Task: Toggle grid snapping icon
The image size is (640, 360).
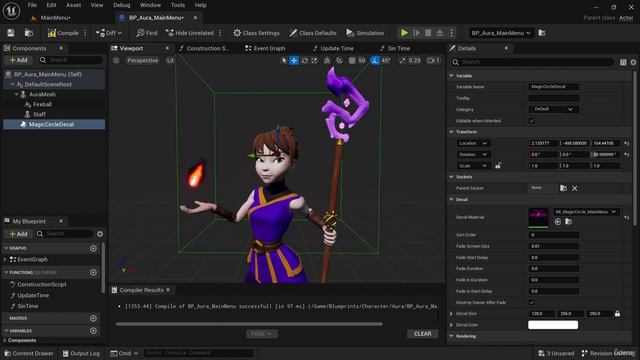Action: tap(352, 60)
